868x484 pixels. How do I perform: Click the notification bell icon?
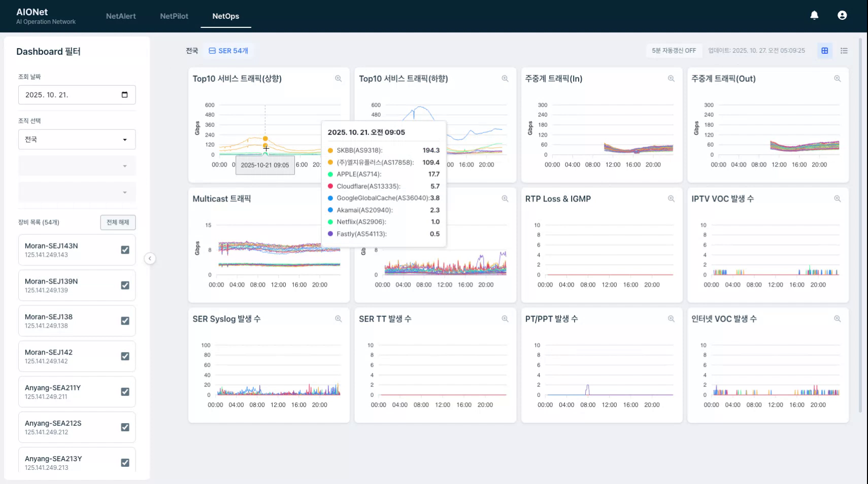click(x=814, y=15)
